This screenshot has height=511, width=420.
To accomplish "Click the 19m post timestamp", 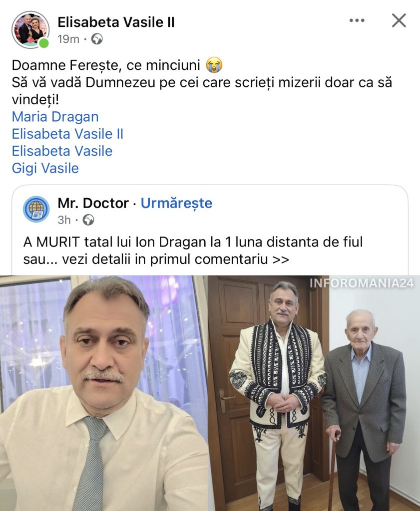I will tap(68, 39).
